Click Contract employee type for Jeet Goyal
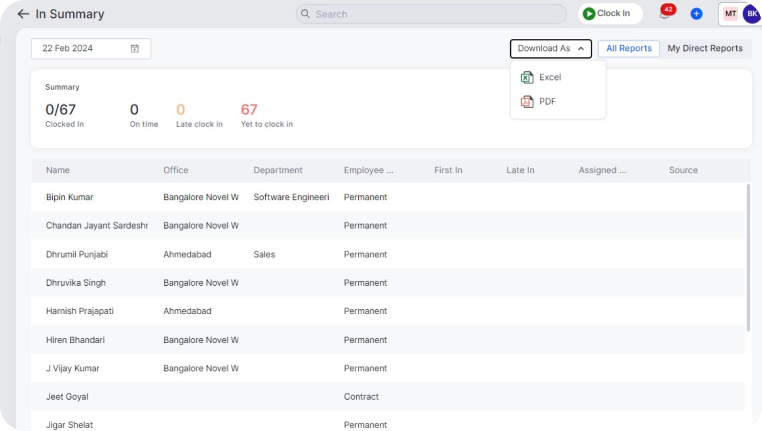This screenshot has width=762, height=431. 361,397
